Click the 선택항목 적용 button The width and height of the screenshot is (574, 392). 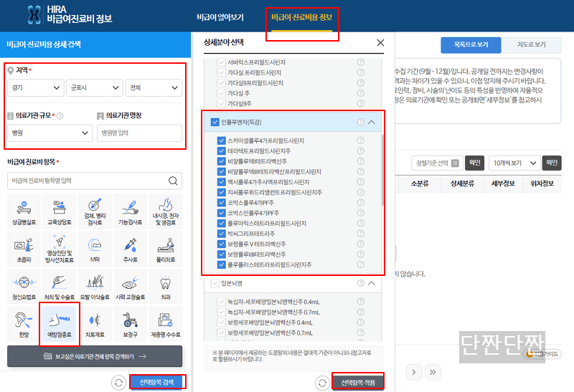(358, 383)
